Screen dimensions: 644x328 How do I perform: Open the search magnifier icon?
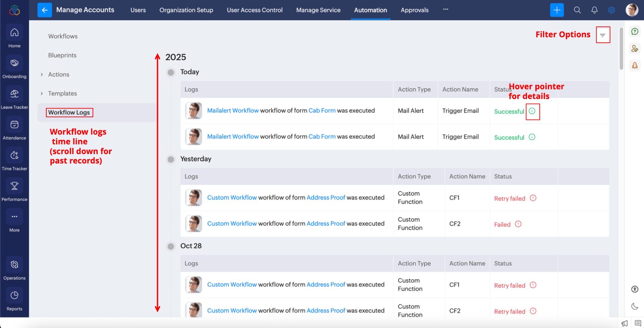[x=577, y=10]
